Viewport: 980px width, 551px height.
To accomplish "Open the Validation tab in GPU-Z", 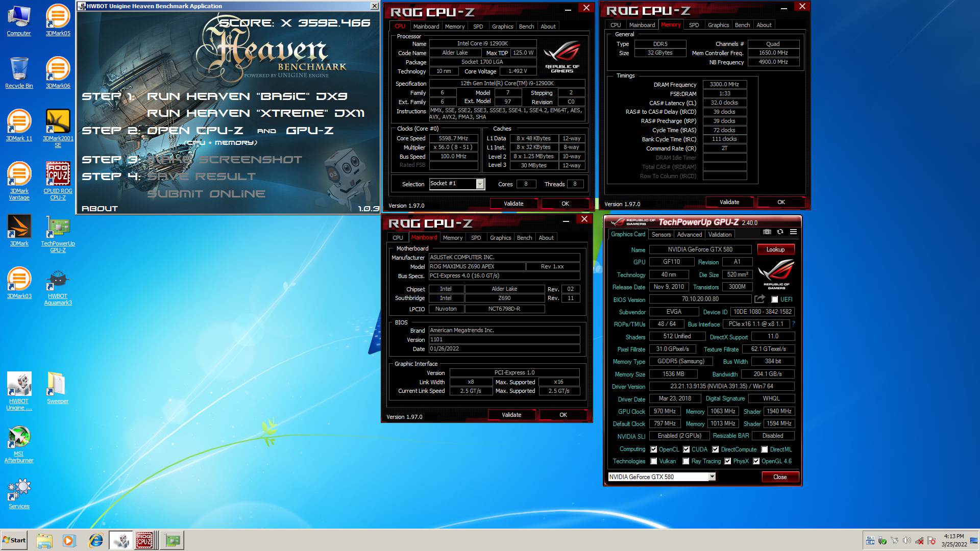I will click(x=720, y=235).
